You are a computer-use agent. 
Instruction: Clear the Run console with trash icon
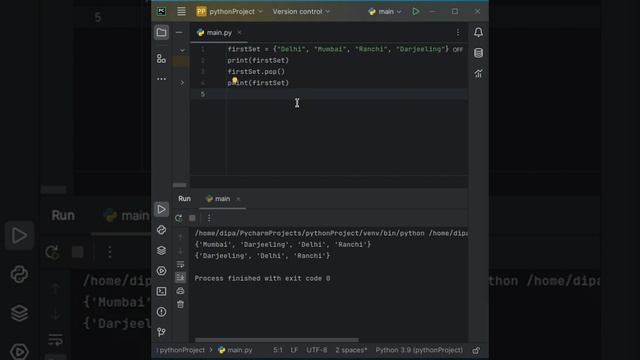[x=180, y=304]
